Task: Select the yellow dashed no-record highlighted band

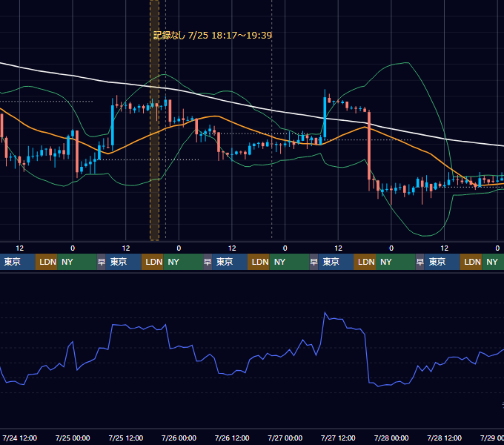Action: coord(155,120)
